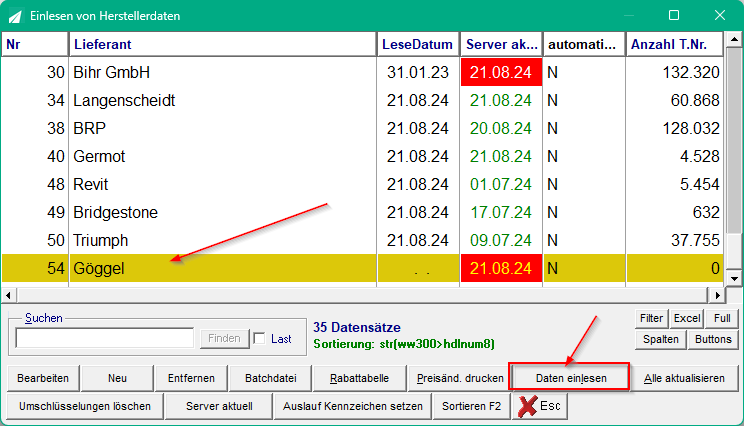
Task: Click Preisänd. drucken button
Action: tap(460, 378)
